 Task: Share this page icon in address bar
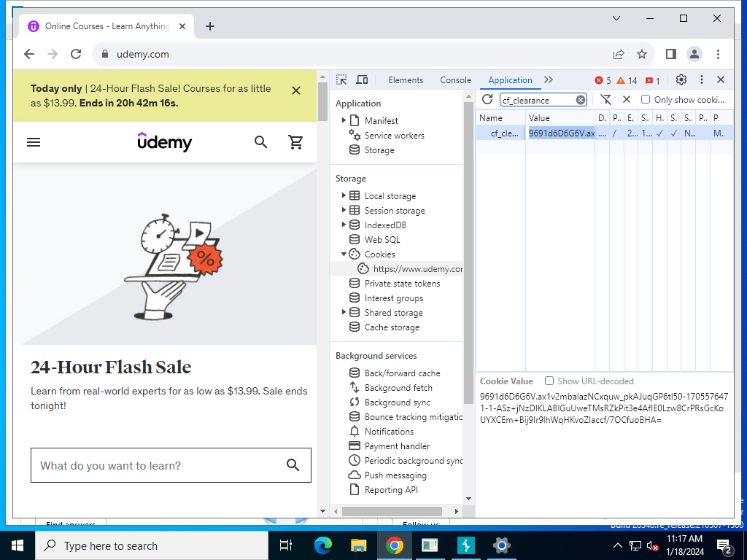click(x=619, y=54)
